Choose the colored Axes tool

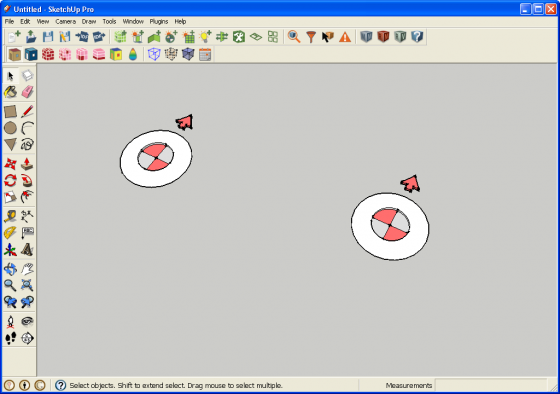pyautogui.click(x=10, y=249)
